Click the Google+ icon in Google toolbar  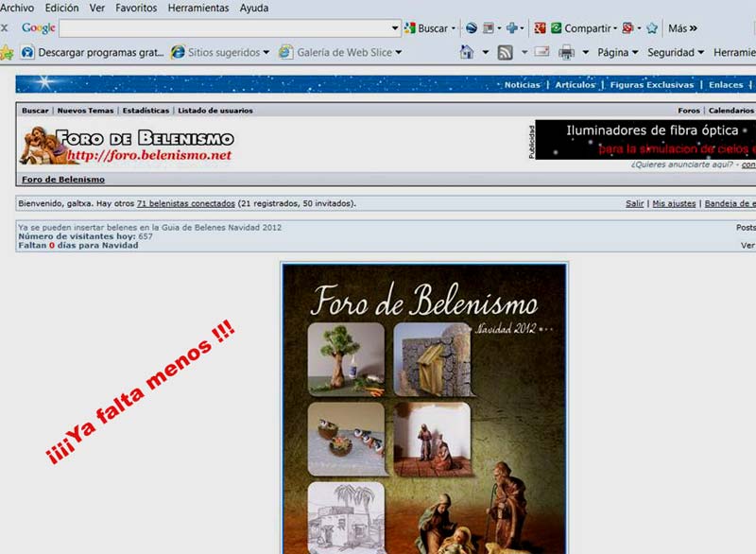540,28
